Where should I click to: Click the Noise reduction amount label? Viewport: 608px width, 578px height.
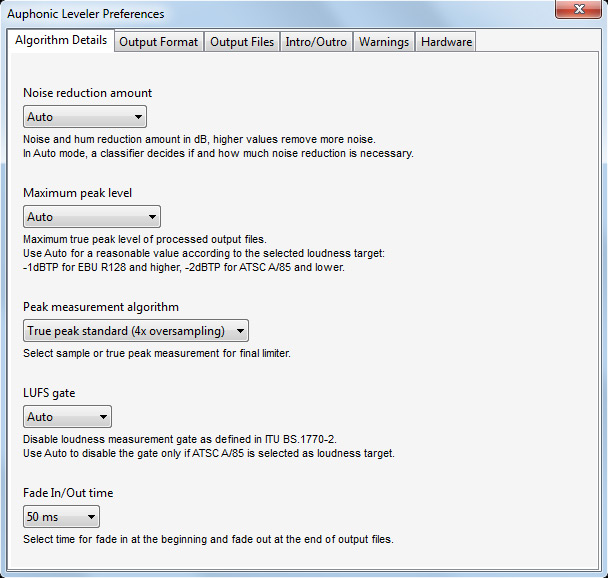pyautogui.click(x=88, y=93)
